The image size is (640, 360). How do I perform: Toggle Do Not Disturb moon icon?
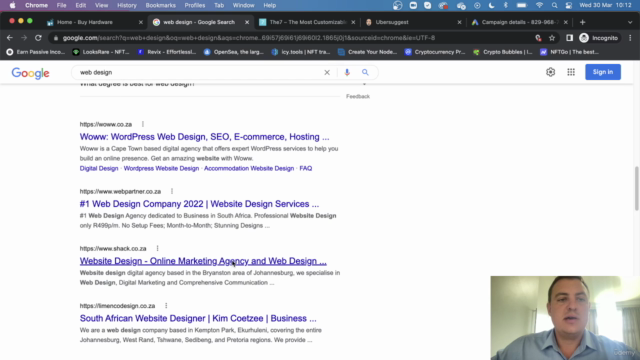pos(491,5)
